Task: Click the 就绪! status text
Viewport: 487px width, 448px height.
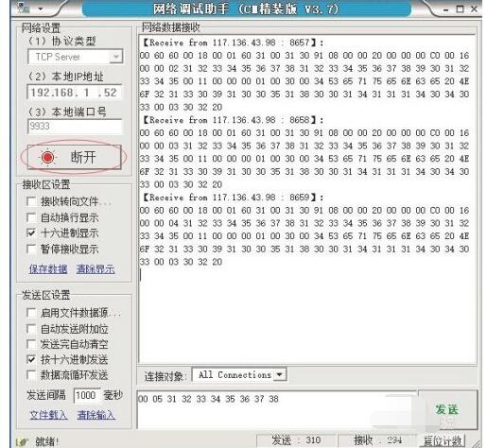Action: 46,441
